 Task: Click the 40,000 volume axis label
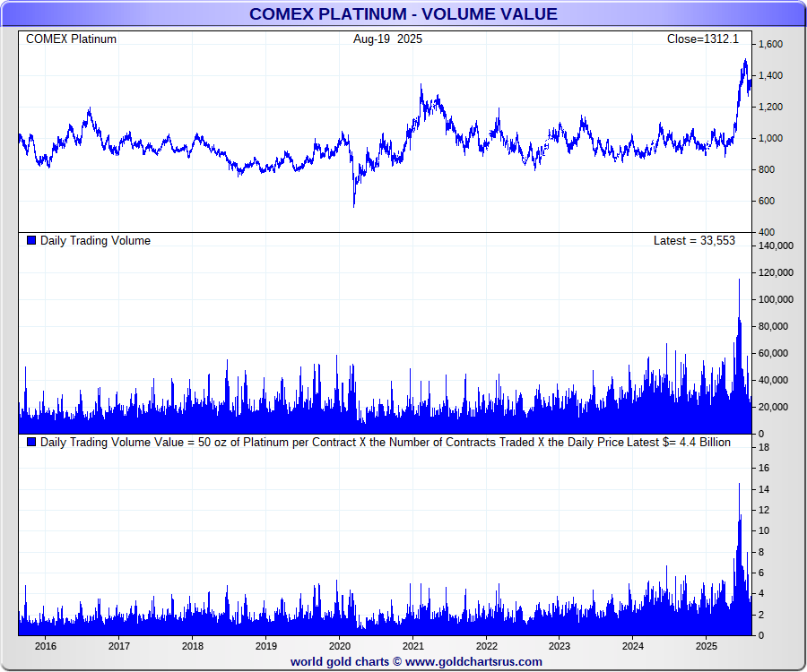(x=774, y=380)
